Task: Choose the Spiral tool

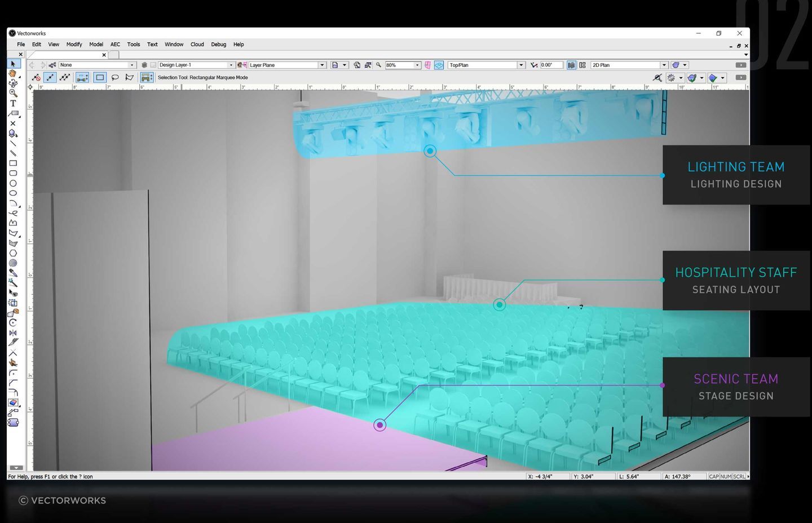Action: point(13,263)
